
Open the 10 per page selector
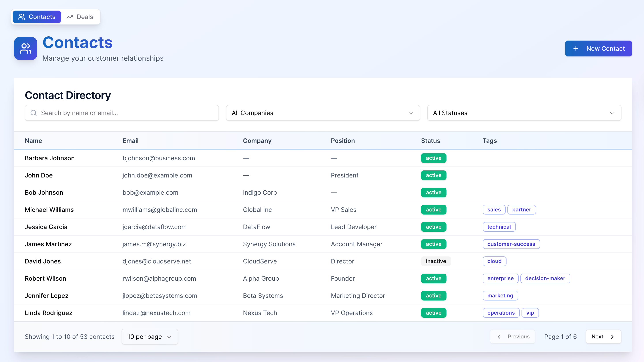click(x=149, y=336)
